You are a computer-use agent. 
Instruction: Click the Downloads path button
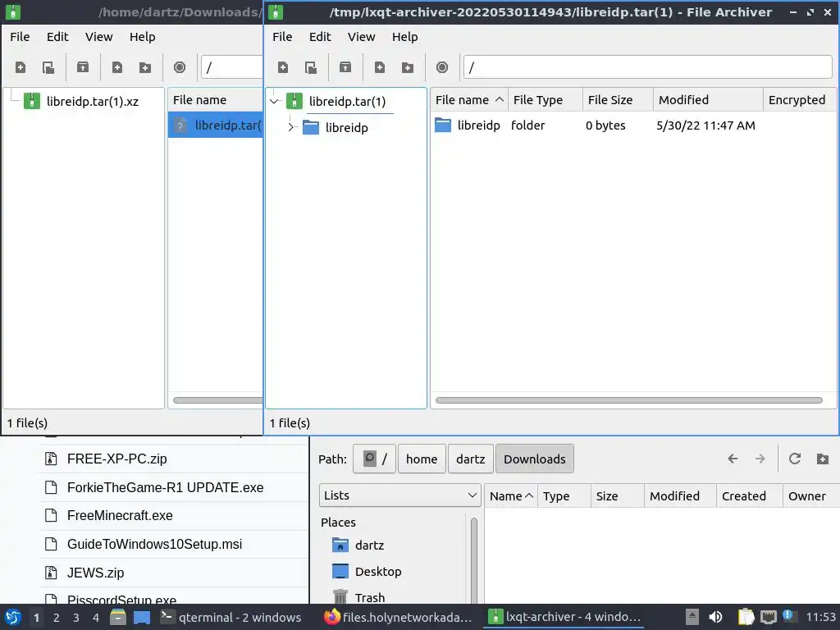[535, 459]
